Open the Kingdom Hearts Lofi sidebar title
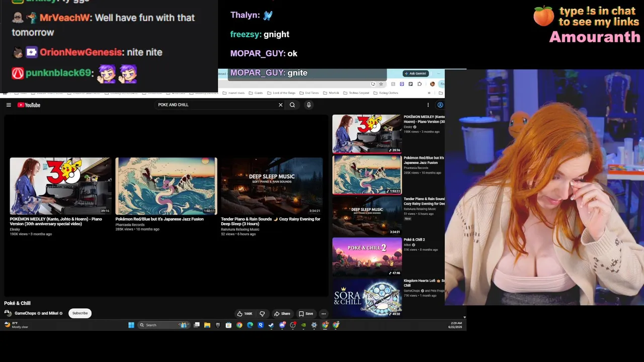The width and height of the screenshot is (644, 362). [424, 283]
